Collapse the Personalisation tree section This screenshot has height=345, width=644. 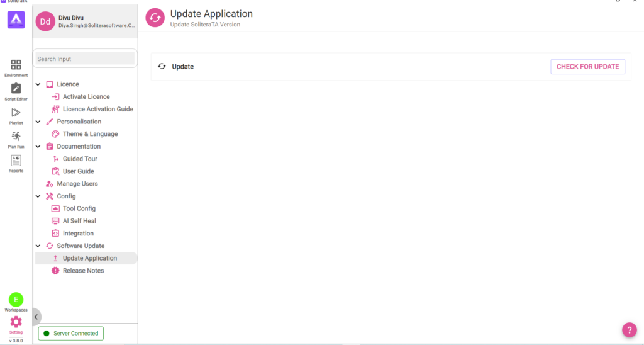click(38, 122)
